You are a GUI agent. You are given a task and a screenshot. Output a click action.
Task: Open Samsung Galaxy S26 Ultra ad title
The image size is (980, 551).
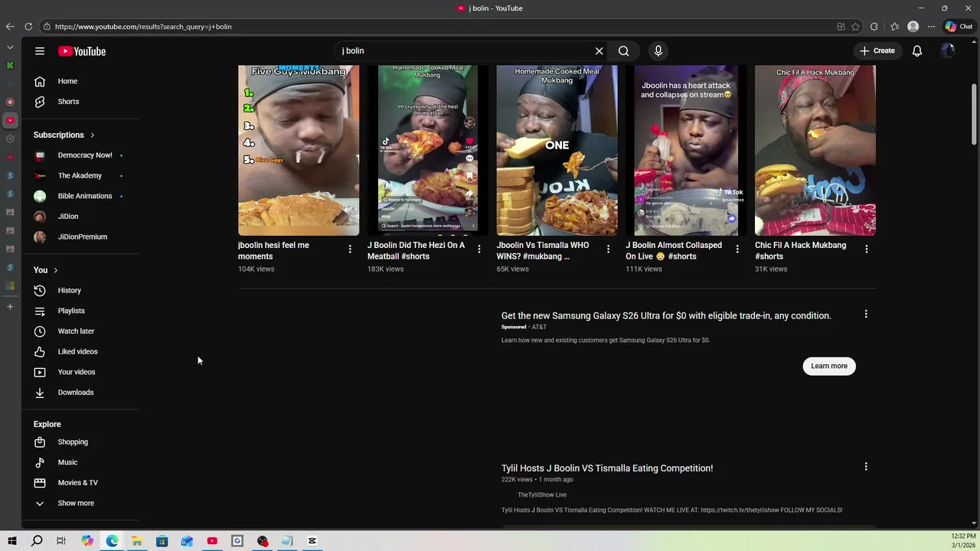pos(666,316)
